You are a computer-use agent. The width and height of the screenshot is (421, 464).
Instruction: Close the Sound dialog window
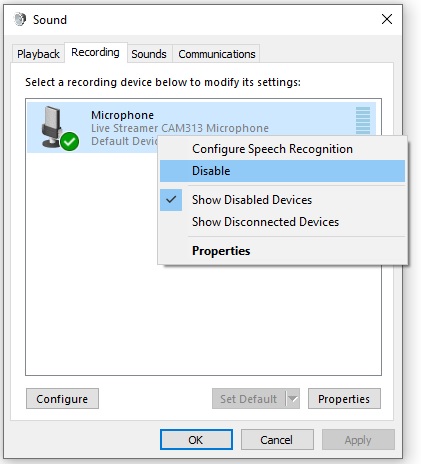tap(387, 19)
